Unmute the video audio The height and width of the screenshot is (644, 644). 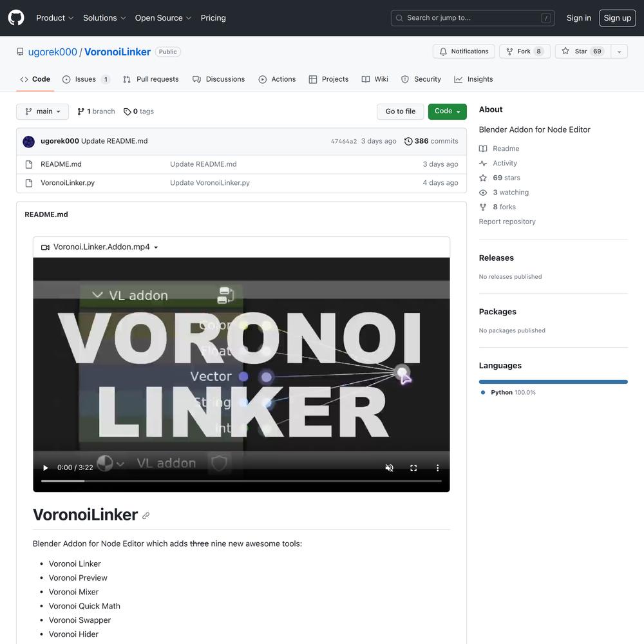point(390,468)
